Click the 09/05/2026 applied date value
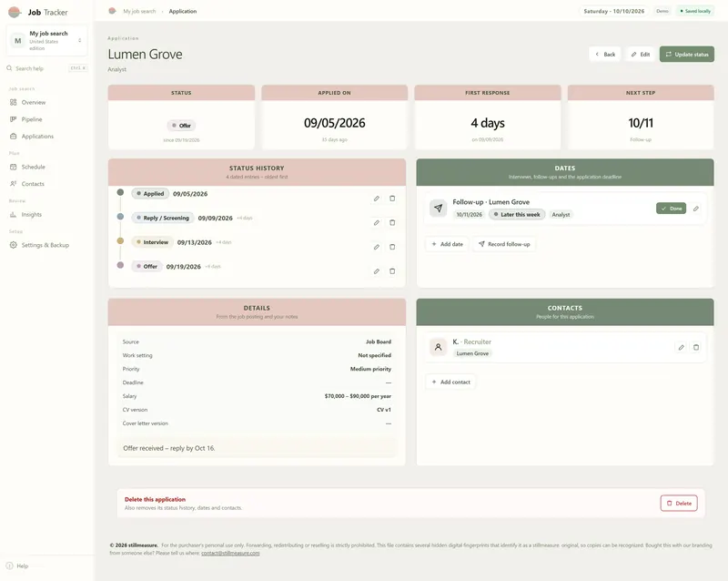 (335, 123)
